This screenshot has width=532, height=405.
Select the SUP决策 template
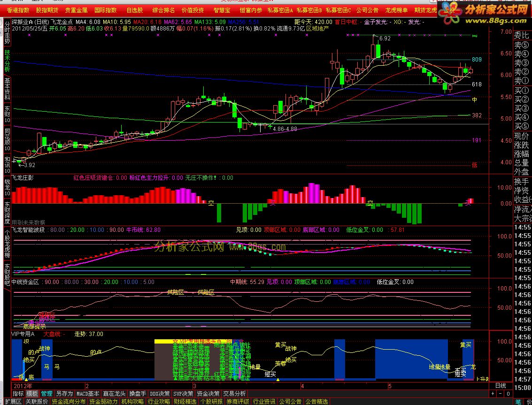(183, 393)
